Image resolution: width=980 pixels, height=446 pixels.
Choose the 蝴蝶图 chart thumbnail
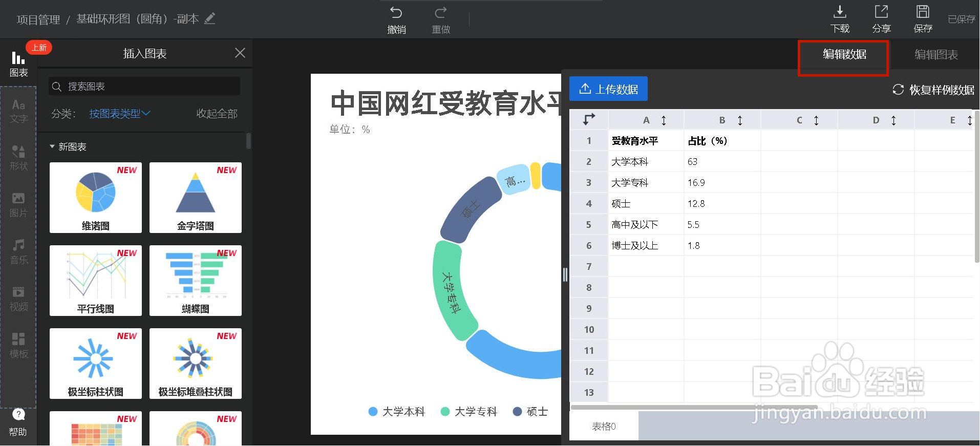point(196,281)
